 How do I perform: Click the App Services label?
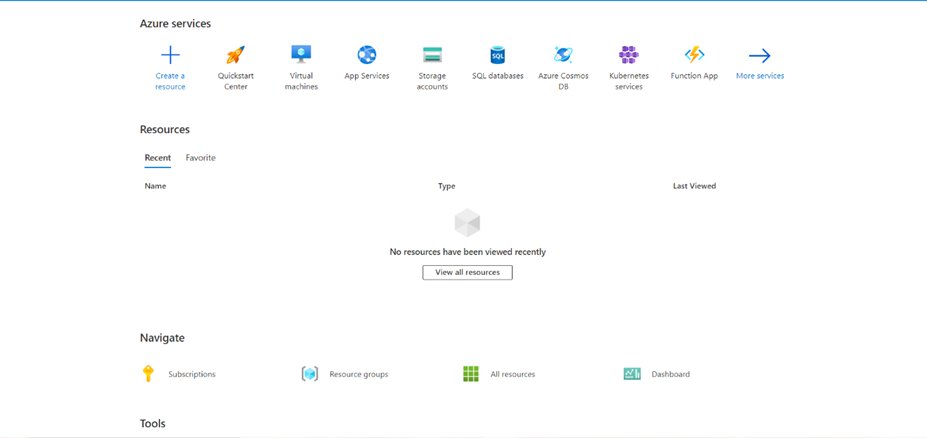367,76
